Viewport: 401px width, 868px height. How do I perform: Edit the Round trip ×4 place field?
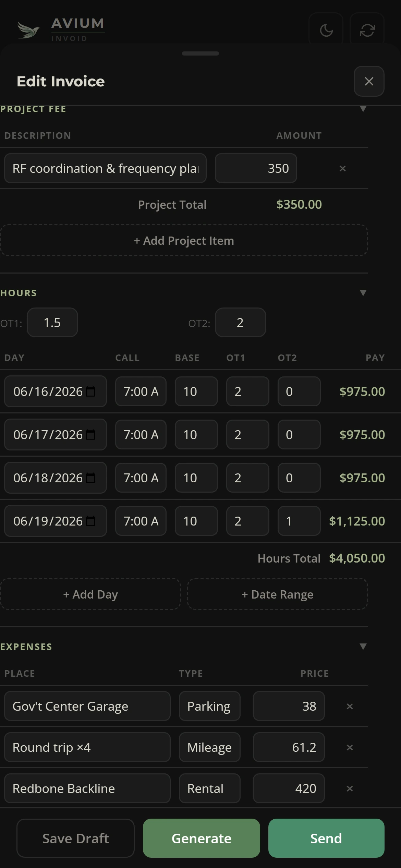click(x=87, y=747)
